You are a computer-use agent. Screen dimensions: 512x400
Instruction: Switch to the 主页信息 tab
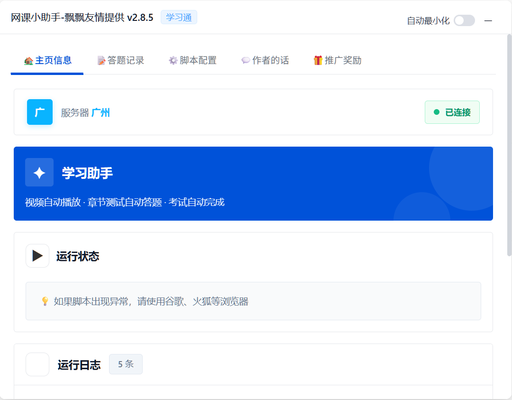click(47, 60)
